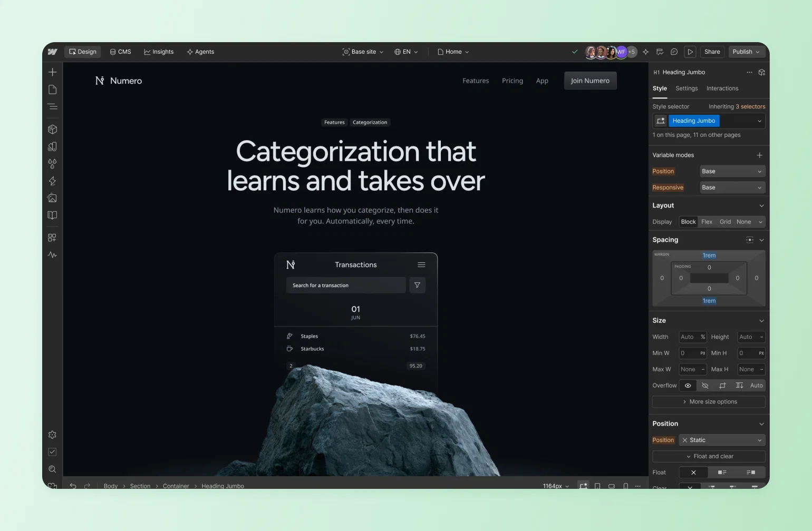812x531 pixels.
Task: Set Overflow to scroll icon
Action: (740, 386)
